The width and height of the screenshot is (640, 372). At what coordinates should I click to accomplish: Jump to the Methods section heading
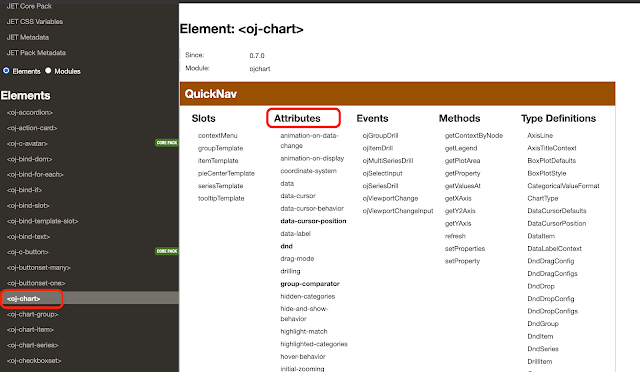(459, 118)
